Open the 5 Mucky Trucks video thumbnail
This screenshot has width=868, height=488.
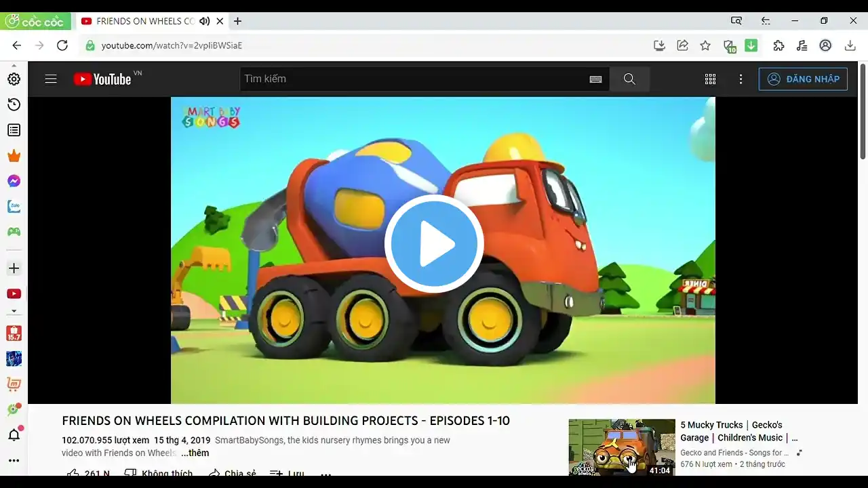[622, 447]
